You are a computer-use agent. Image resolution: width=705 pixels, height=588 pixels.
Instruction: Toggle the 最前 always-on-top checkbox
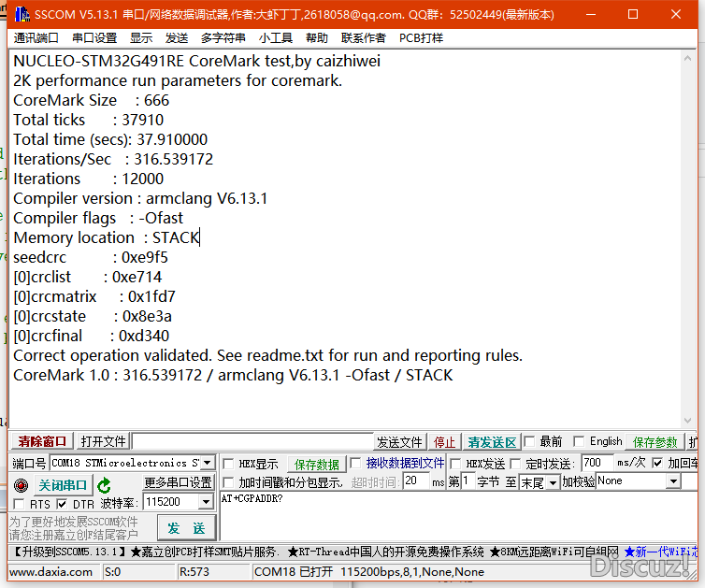[x=529, y=441]
